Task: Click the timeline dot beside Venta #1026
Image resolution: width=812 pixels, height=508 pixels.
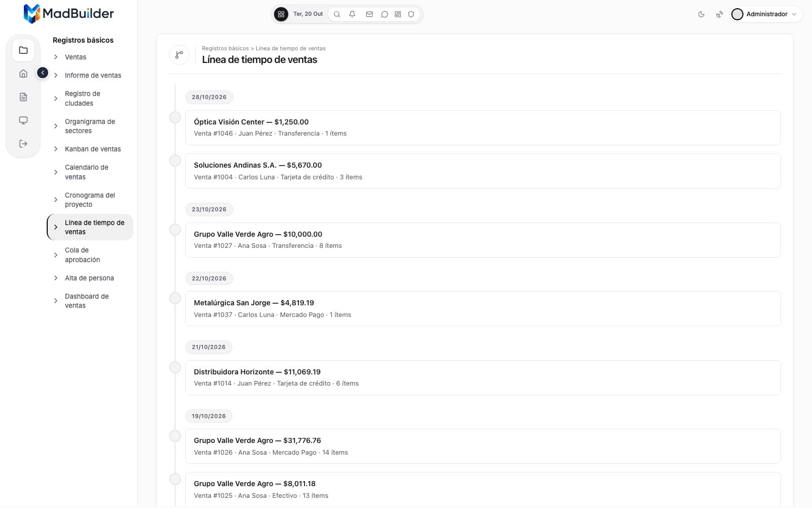Action: [x=175, y=436]
